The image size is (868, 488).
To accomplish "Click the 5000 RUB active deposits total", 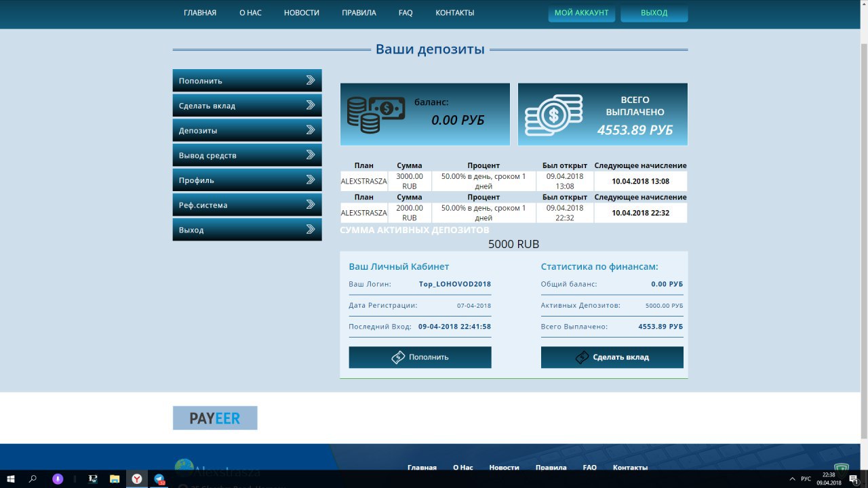I will 514,244.
